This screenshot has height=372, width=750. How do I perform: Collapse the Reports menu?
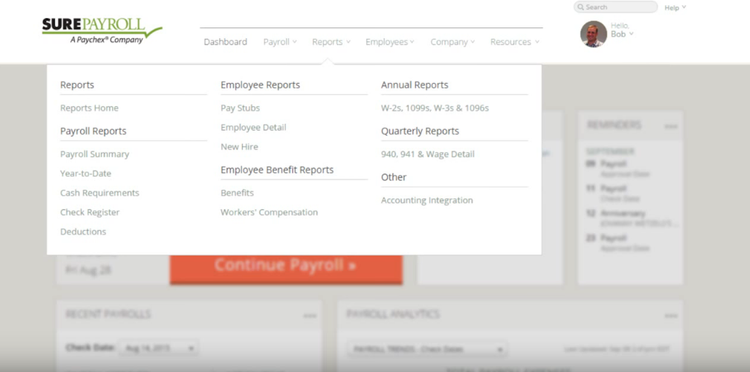click(x=331, y=42)
